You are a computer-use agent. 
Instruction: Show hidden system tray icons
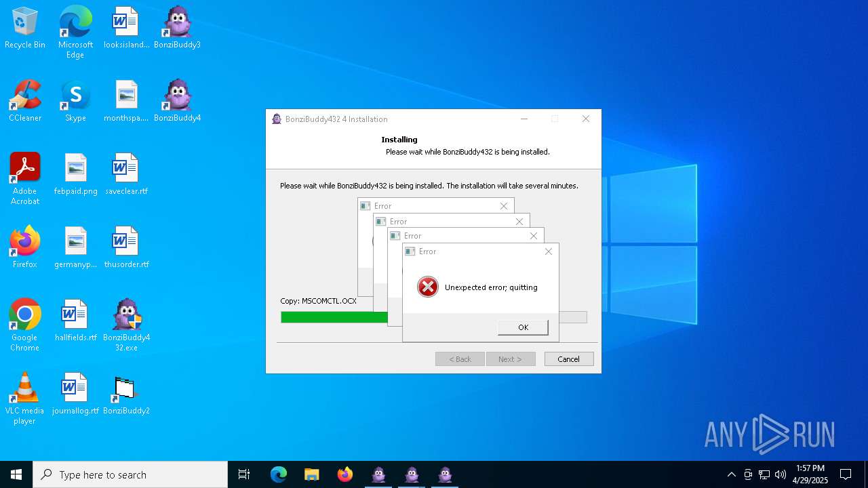tap(731, 474)
